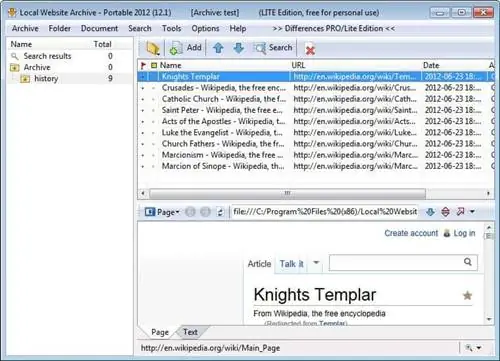The image size is (500, 361).
Task: Move document up with blue up arrow
Action: [x=218, y=48]
